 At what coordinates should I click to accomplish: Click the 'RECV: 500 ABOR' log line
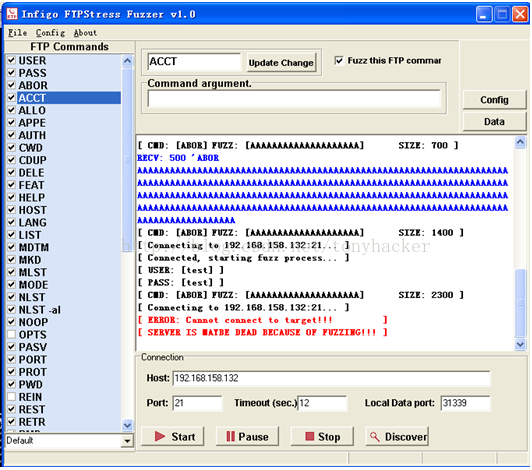[178, 158]
